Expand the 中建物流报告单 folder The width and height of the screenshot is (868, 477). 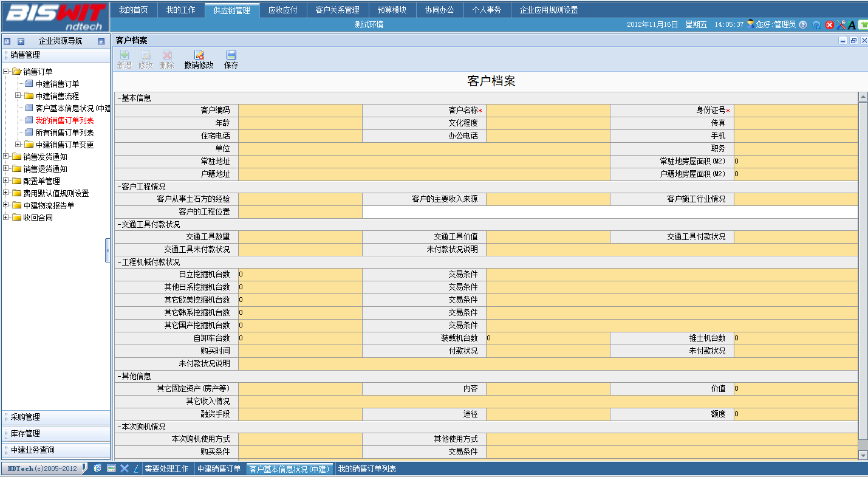point(6,205)
